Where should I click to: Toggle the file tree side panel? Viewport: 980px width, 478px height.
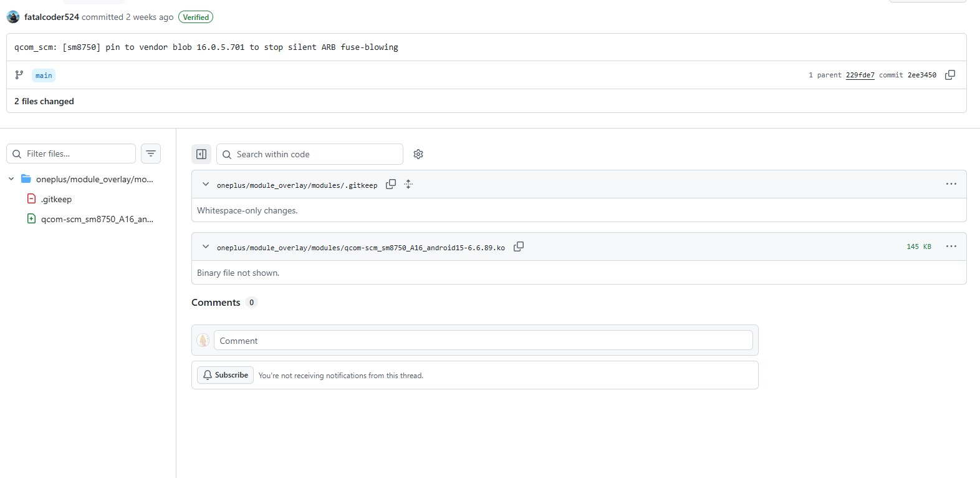(x=201, y=154)
